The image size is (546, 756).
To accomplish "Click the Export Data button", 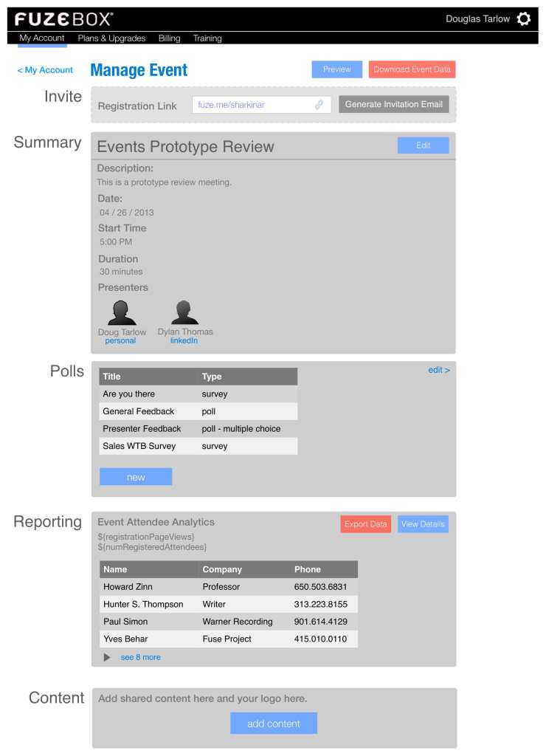I will tap(365, 524).
